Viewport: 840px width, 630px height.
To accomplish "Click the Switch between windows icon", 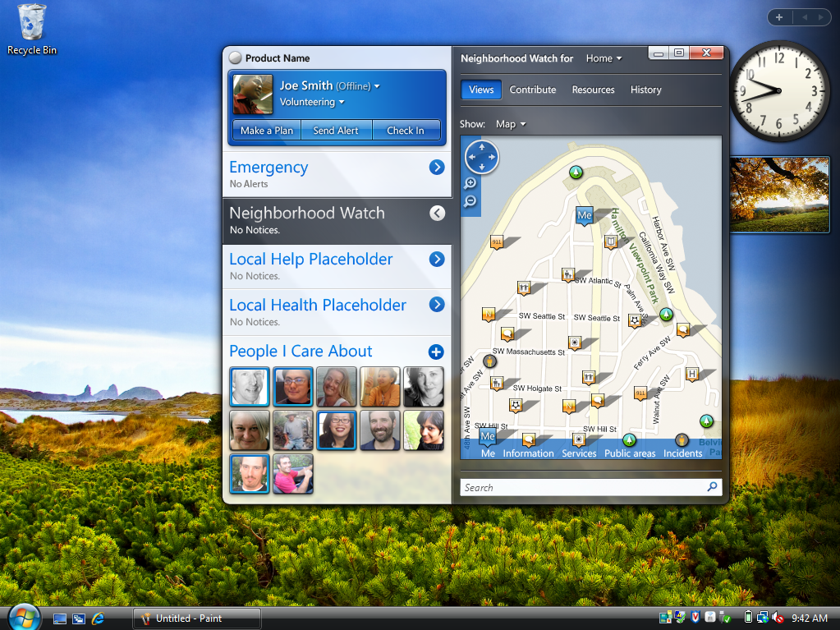I will click(x=79, y=619).
